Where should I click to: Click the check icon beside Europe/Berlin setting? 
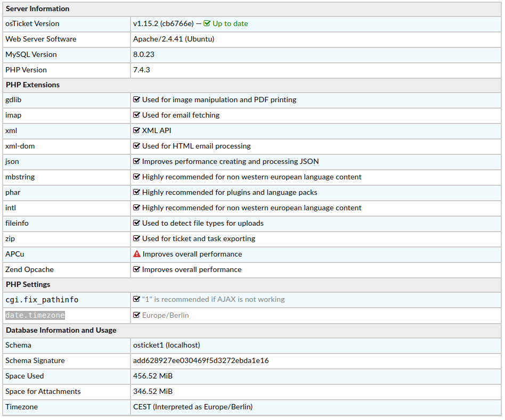coord(136,315)
